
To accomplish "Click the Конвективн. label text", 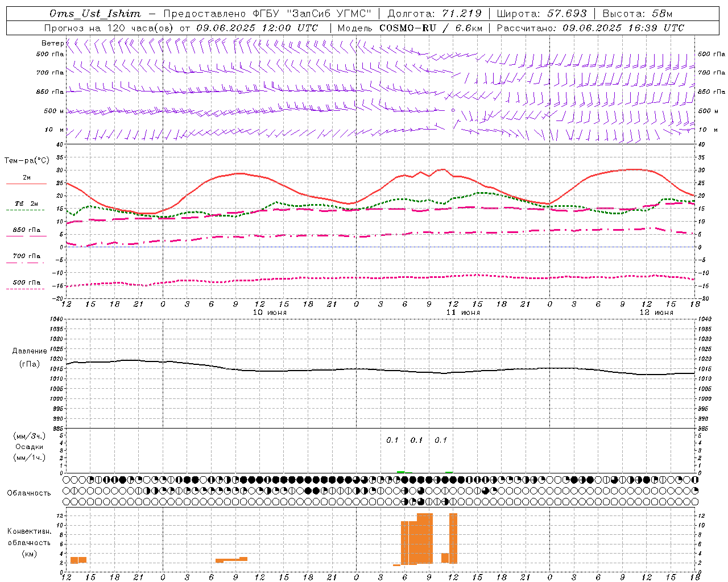I will [30, 531].
